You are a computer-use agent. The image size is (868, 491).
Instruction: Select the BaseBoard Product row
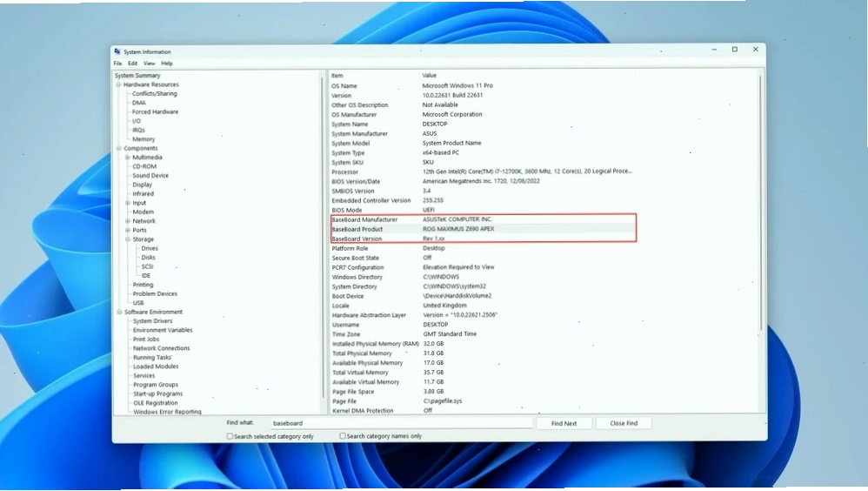point(484,229)
